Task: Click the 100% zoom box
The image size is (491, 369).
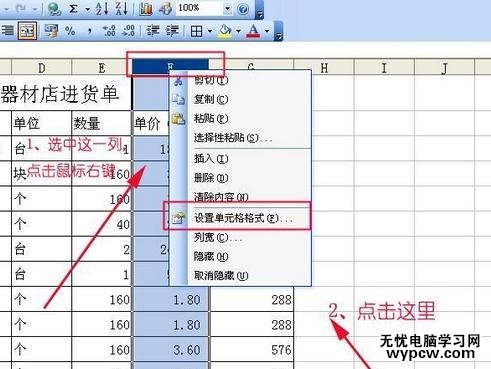Action: tap(199, 8)
